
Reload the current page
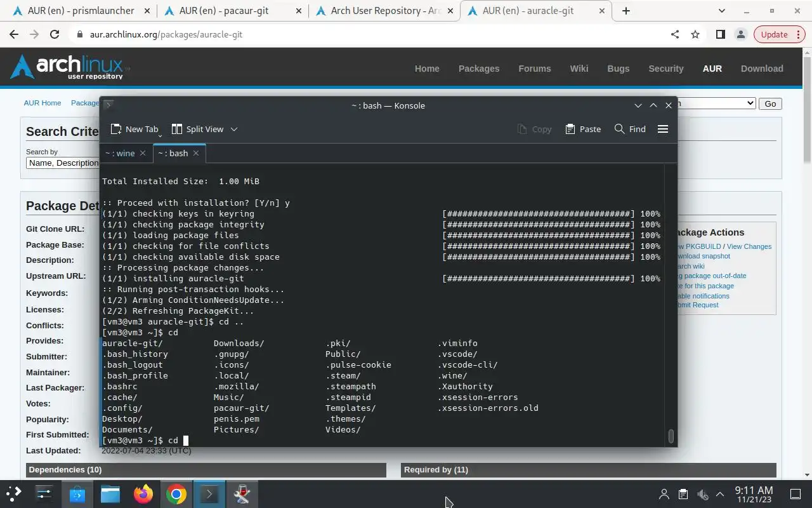click(x=55, y=34)
